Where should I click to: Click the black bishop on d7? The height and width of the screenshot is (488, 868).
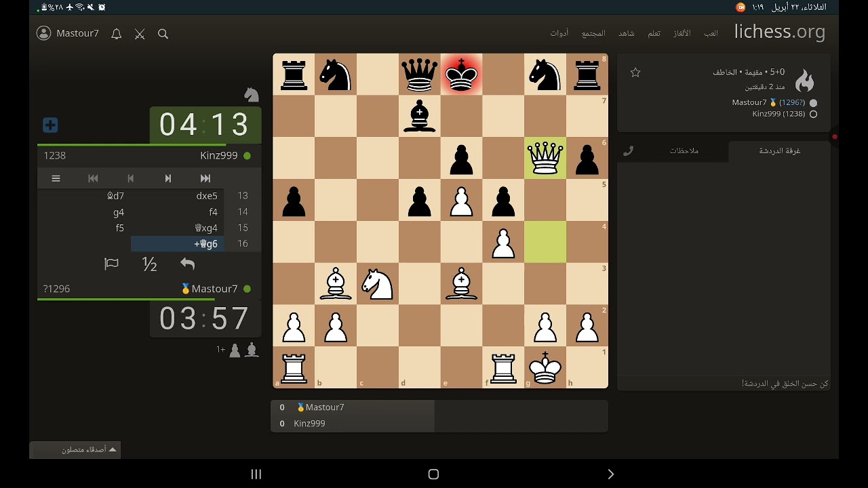(x=419, y=116)
